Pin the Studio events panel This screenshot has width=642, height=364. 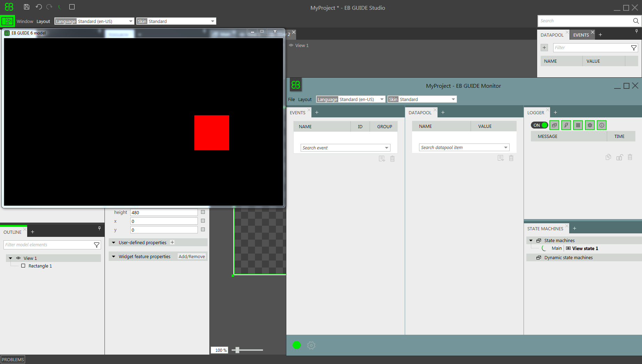636,31
